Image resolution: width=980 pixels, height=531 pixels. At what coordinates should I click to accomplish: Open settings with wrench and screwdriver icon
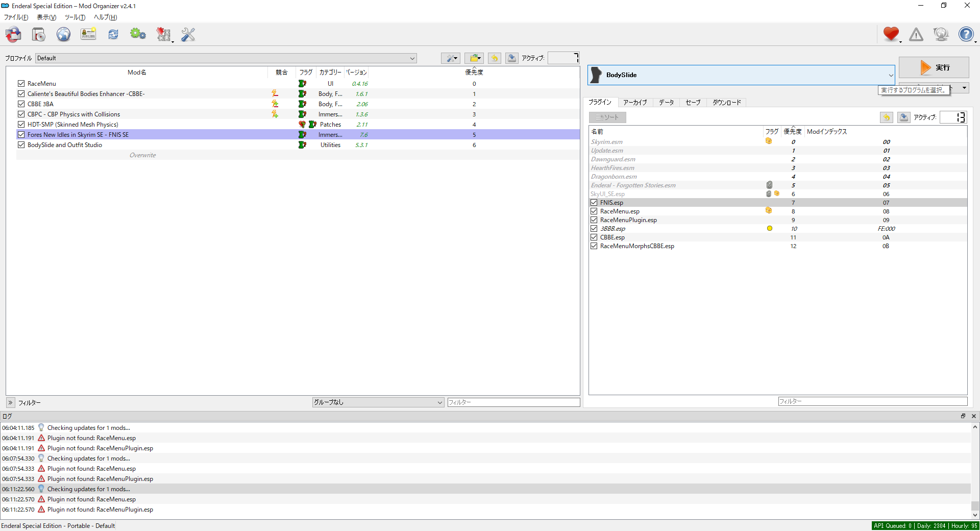tap(188, 34)
